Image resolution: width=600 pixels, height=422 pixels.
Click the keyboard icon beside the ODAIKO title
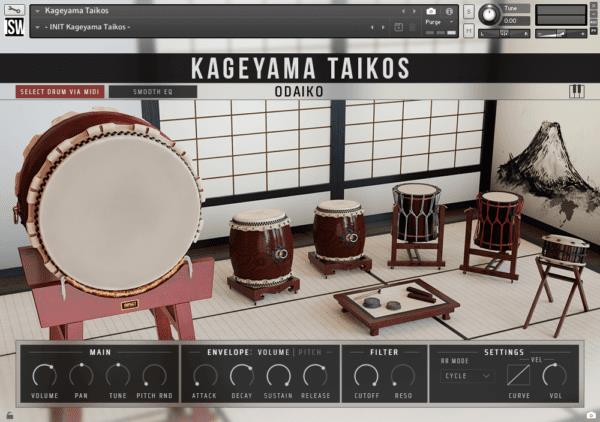577,91
